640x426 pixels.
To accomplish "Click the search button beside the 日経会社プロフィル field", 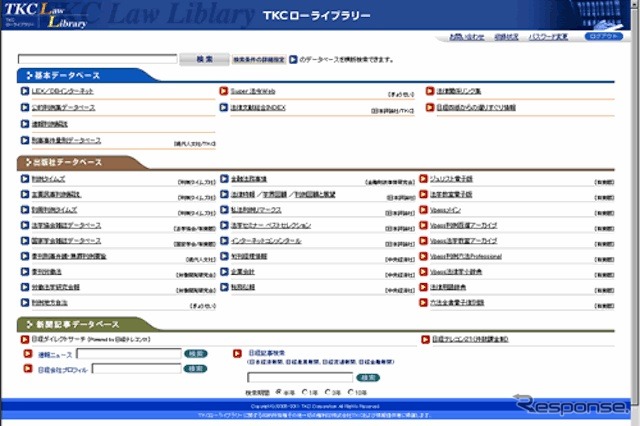I will coord(196,369).
